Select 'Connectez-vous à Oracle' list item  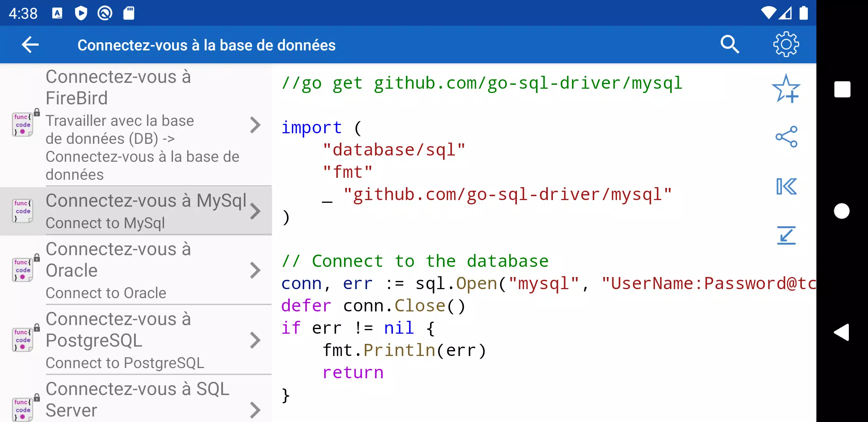136,270
